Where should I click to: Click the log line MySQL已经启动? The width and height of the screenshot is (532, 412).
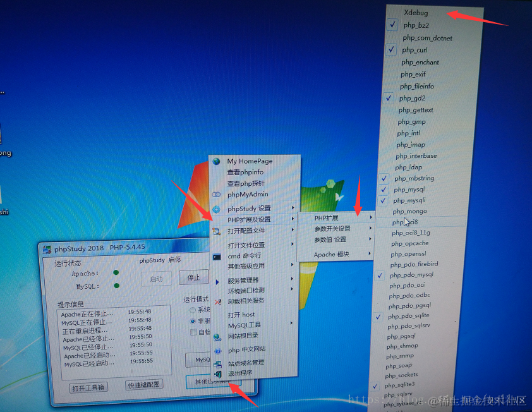click(89, 364)
